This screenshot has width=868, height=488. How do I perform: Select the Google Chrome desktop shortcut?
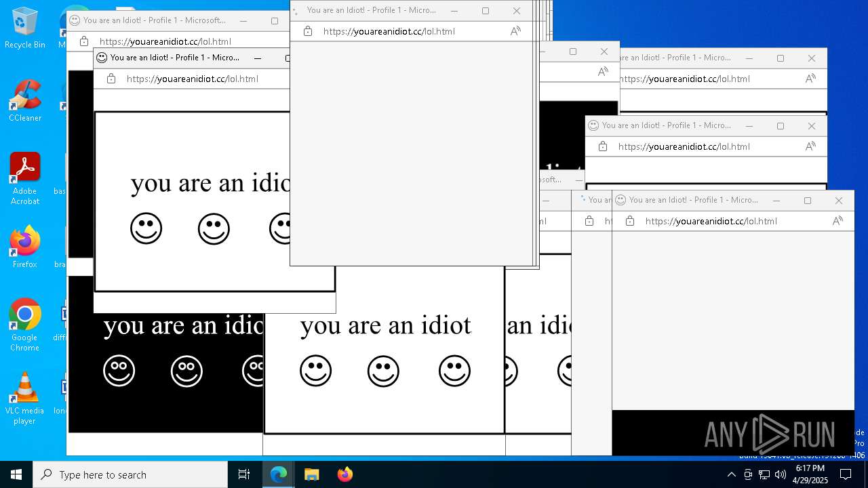tap(24, 325)
